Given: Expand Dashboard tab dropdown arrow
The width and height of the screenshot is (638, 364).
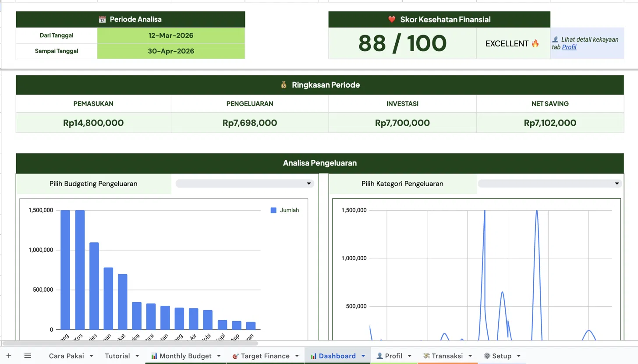Looking at the screenshot, I should click(363, 356).
